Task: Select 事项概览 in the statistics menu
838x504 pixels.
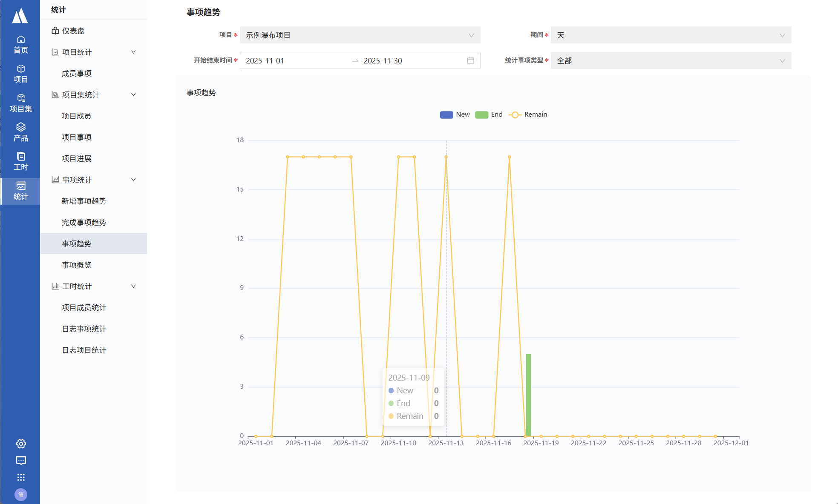Action: click(77, 265)
